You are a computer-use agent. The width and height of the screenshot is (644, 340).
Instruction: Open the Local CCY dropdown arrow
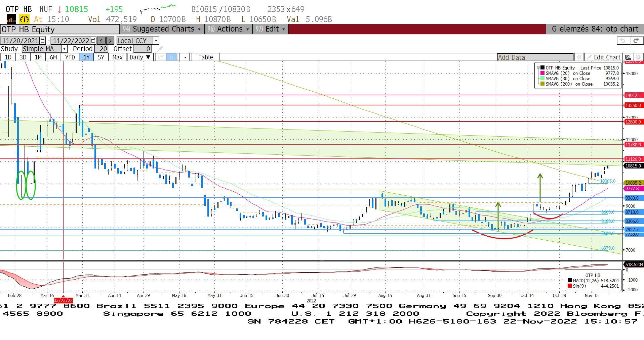coord(156,41)
